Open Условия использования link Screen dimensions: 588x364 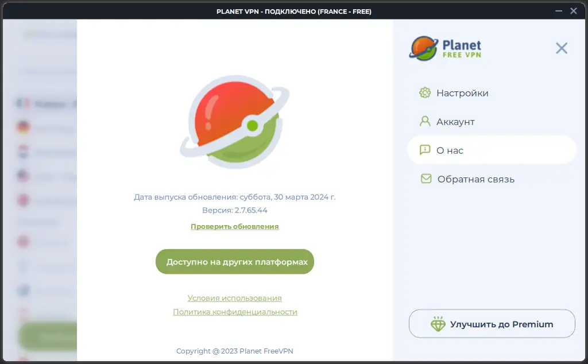click(235, 298)
